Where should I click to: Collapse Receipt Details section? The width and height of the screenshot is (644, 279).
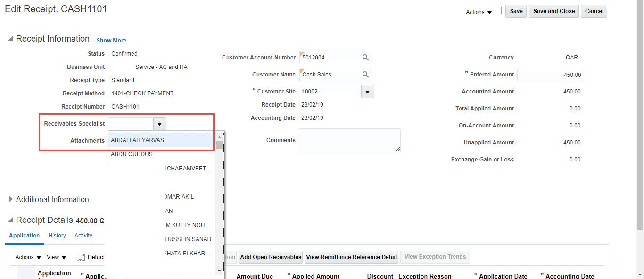[x=10, y=220]
